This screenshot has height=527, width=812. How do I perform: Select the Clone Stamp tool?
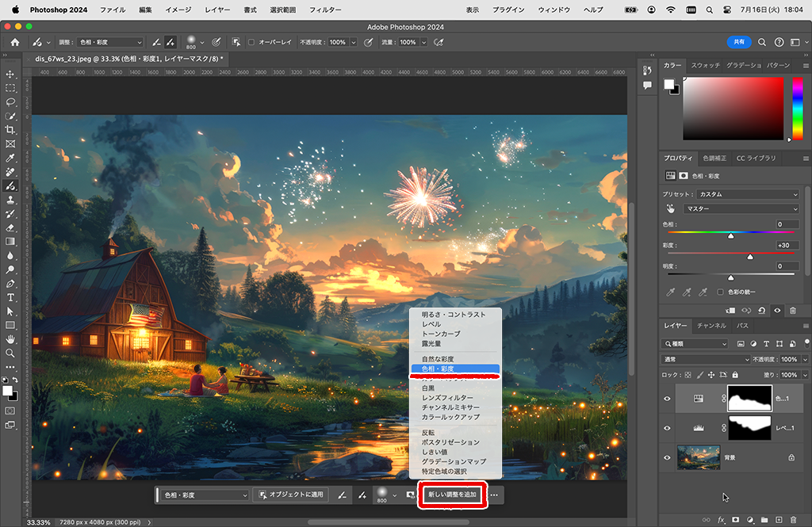10,200
